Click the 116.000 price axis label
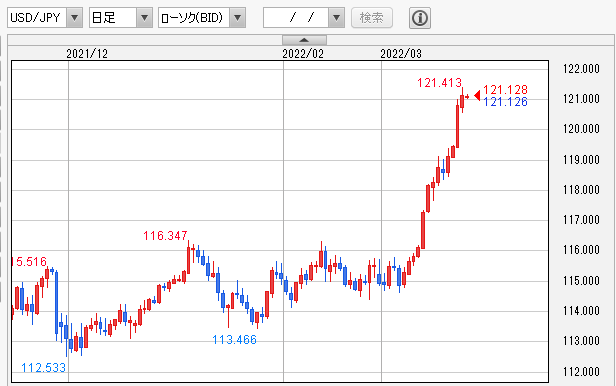The width and height of the screenshot is (616, 386). (x=581, y=250)
